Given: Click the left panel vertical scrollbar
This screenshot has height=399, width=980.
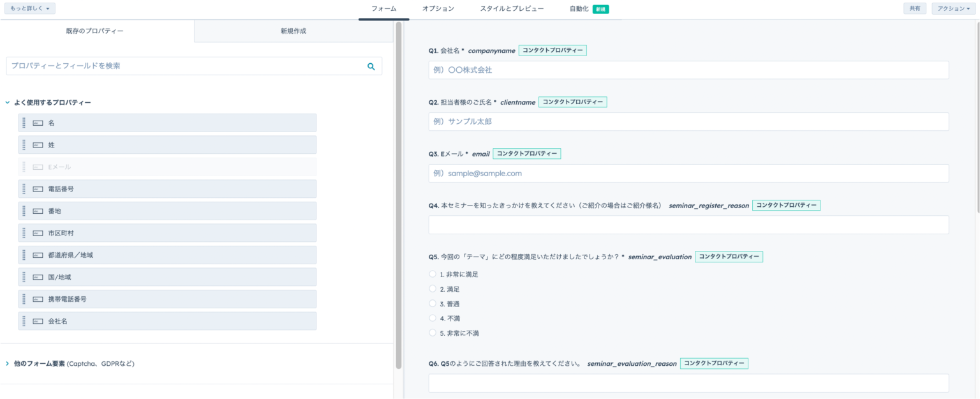Looking at the screenshot, I should 399,192.
